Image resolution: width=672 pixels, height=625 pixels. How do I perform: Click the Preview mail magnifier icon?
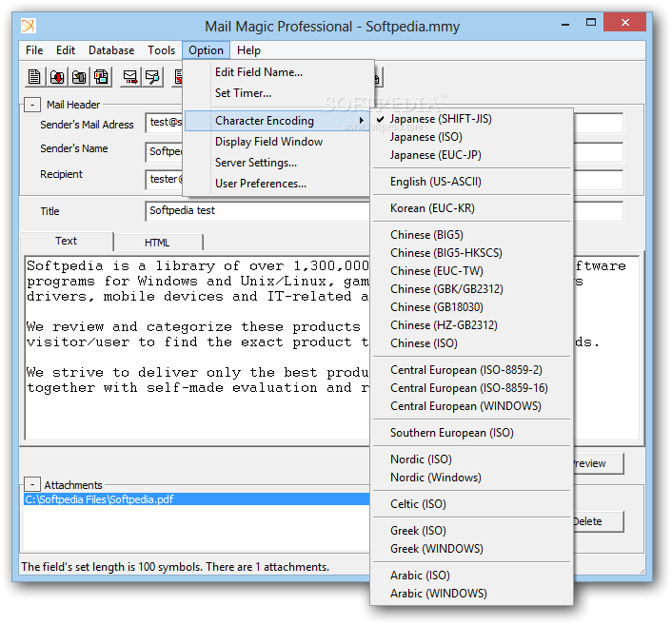click(x=153, y=77)
